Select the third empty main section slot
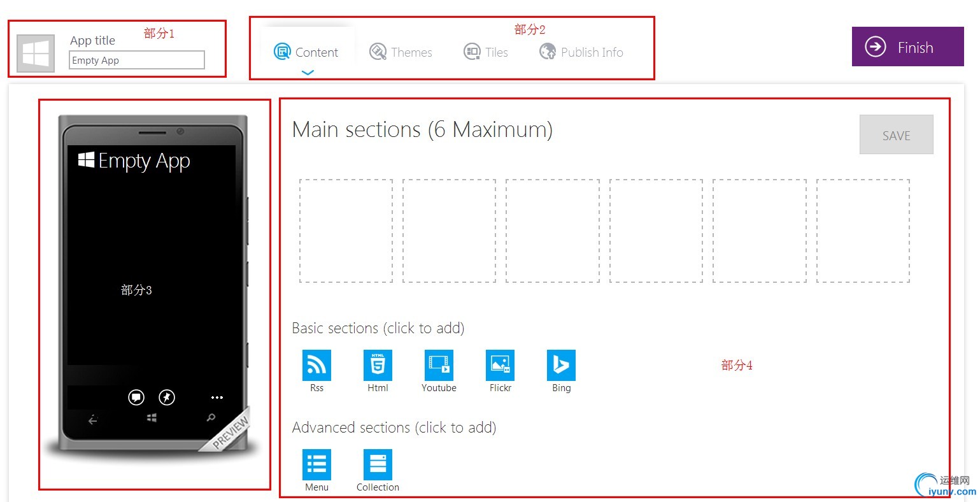 553,231
